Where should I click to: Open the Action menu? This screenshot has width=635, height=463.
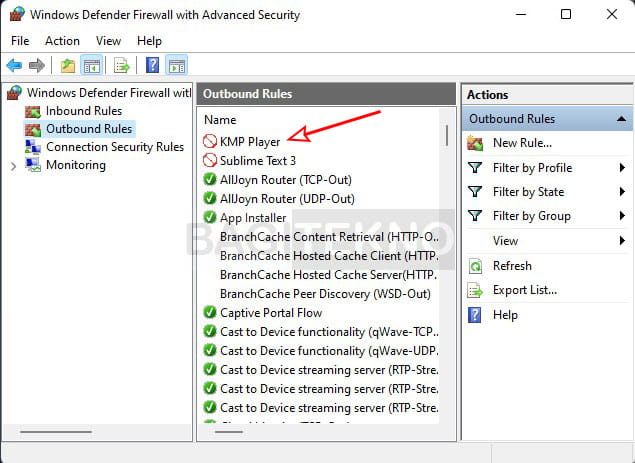pos(62,41)
